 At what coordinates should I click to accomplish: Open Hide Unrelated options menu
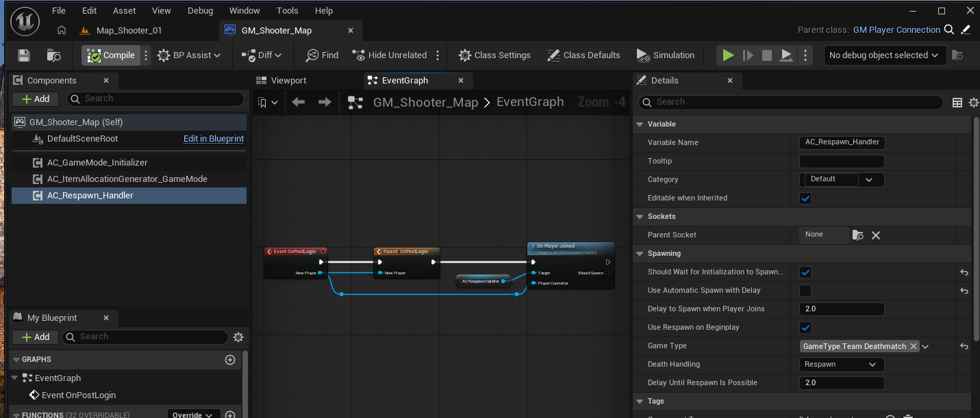click(438, 55)
